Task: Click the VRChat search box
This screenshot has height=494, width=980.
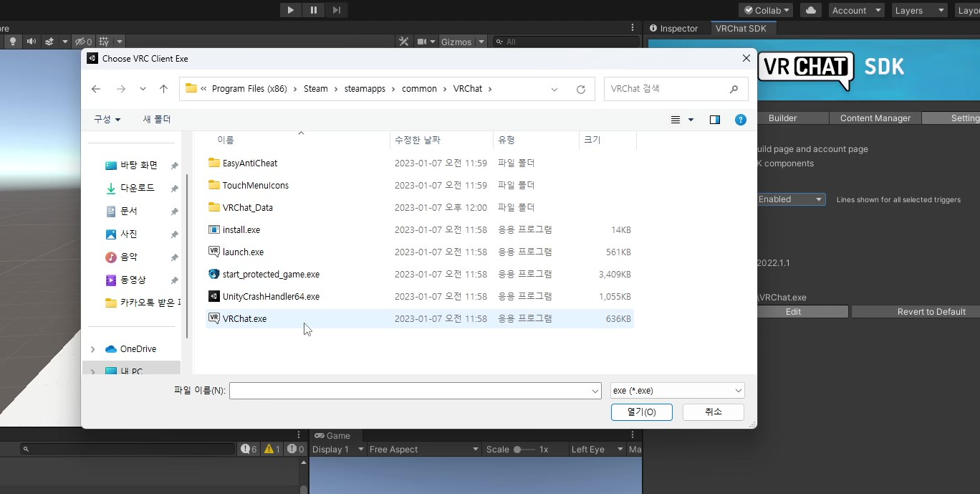Action: coord(676,89)
